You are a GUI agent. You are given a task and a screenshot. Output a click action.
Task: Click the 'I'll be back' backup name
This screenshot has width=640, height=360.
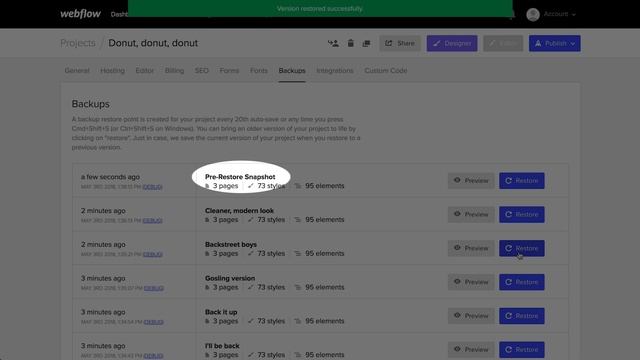coord(222,346)
